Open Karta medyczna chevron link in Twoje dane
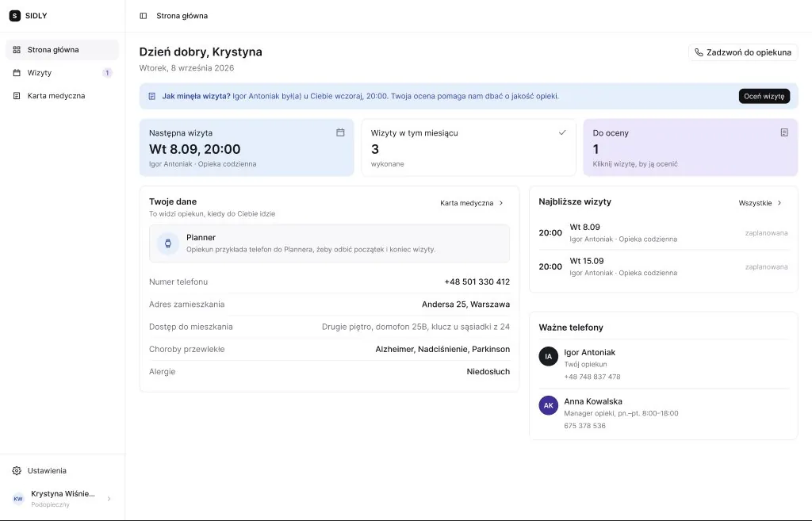Screen dimensions: 812x521 pyautogui.click(x=472, y=203)
